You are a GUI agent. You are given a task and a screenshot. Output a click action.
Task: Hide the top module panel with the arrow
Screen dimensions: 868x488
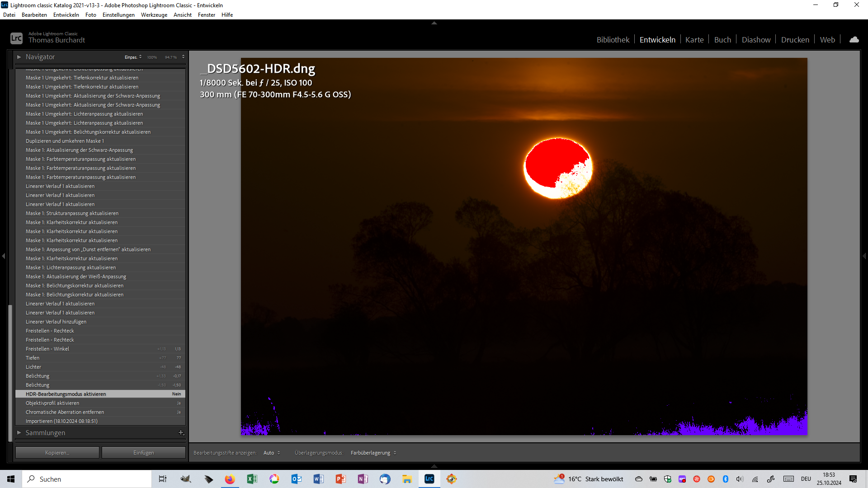pos(434,23)
